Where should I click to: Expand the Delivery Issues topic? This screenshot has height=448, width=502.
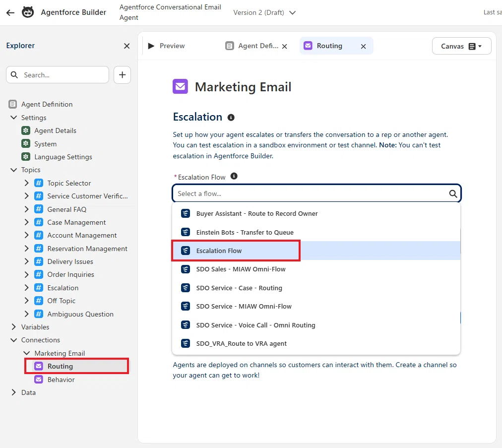(27, 261)
